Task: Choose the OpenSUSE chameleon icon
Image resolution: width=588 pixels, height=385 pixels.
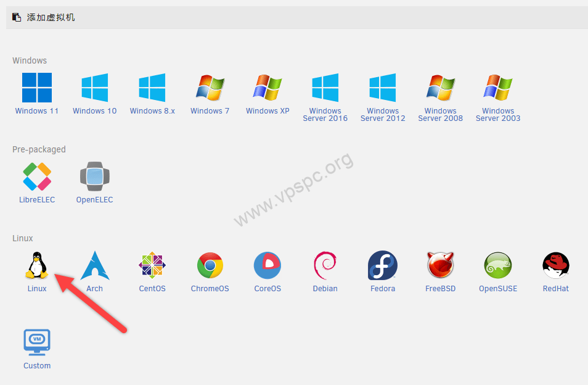Action: coord(498,265)
